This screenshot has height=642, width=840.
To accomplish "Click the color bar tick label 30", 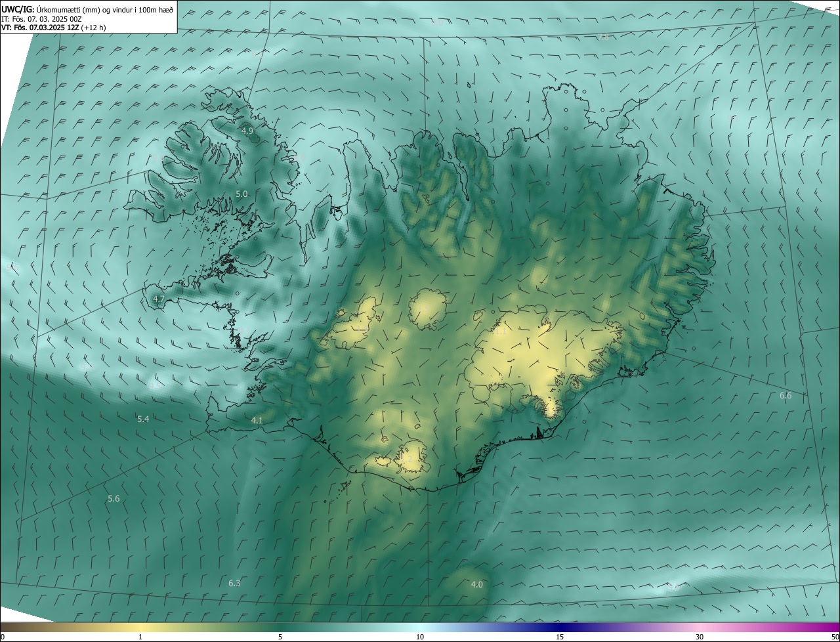I will (x=700, y=637).
